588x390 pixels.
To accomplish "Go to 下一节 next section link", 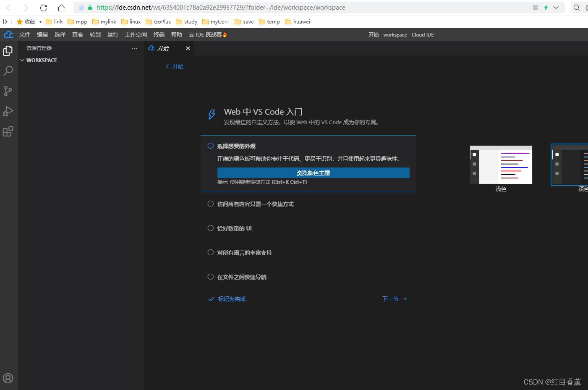I will coord(395,299).
